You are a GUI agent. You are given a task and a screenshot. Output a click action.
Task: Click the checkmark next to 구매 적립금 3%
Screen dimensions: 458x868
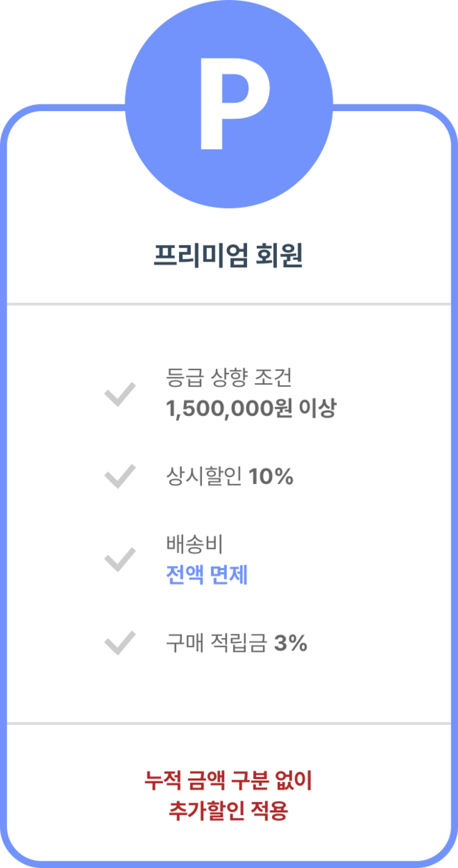coord(120,642)
